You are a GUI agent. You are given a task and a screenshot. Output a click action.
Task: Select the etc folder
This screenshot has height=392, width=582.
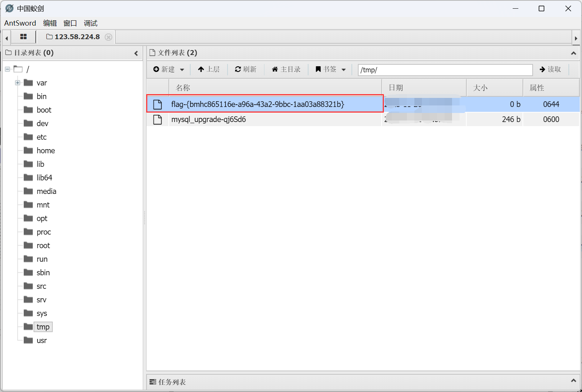(x=41, y=137)
